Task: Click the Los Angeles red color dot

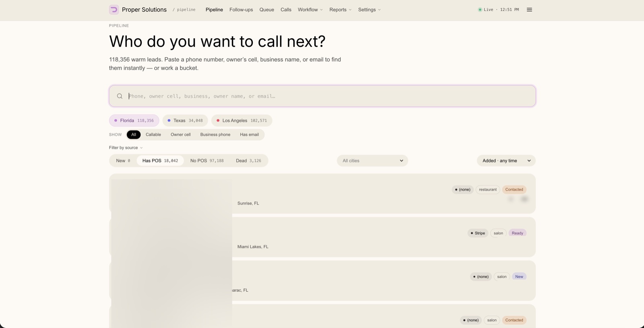Action: 218,120
